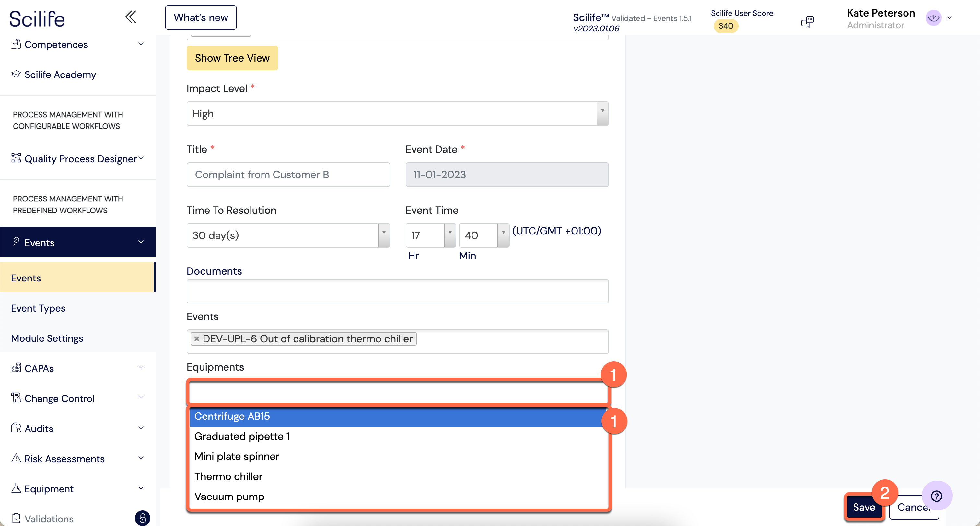Image resolution: width=980 pixels, height=526 pixels.
Task: Click Kate Peterson's avatar icon
Action: (933, 18)
